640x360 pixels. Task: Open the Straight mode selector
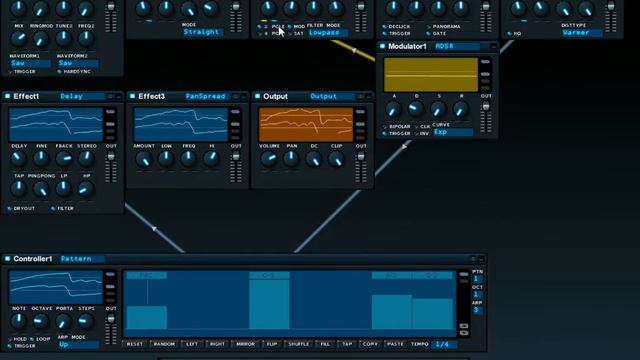pos(202,32)
